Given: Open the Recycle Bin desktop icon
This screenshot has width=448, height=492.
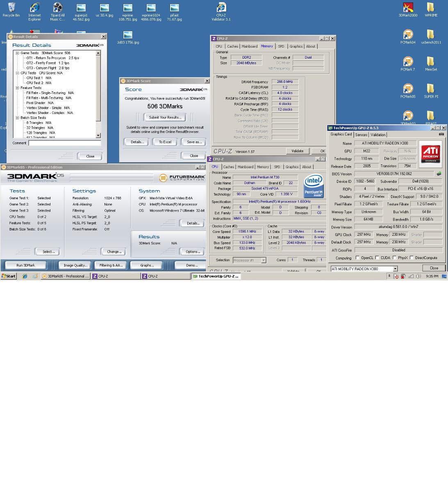Looking at the screenshot, I should [x=11, y=10].
